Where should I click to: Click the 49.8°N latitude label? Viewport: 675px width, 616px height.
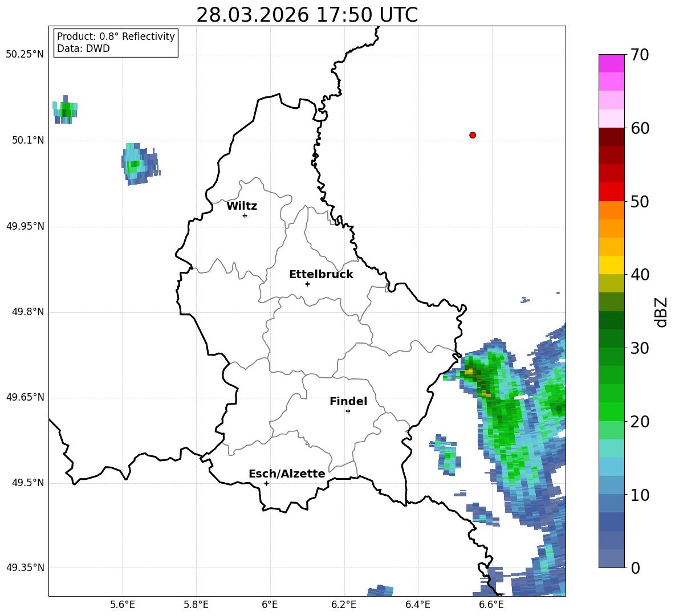tap(28, 312)
